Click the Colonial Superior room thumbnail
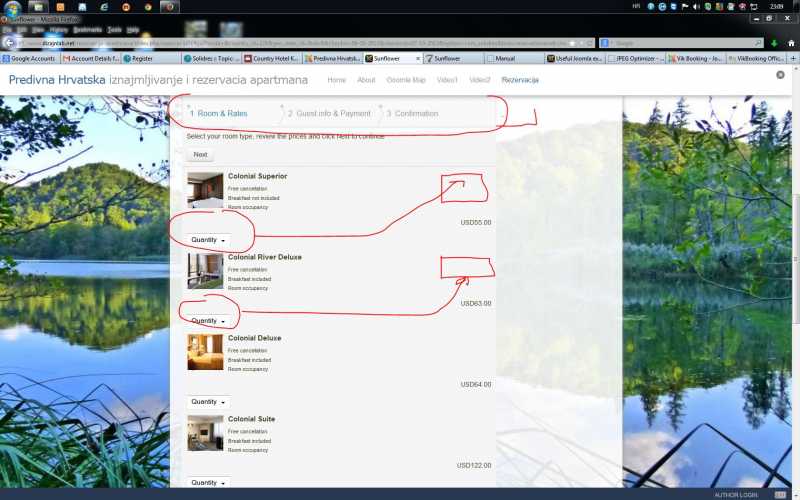 [x=205, y=190]
